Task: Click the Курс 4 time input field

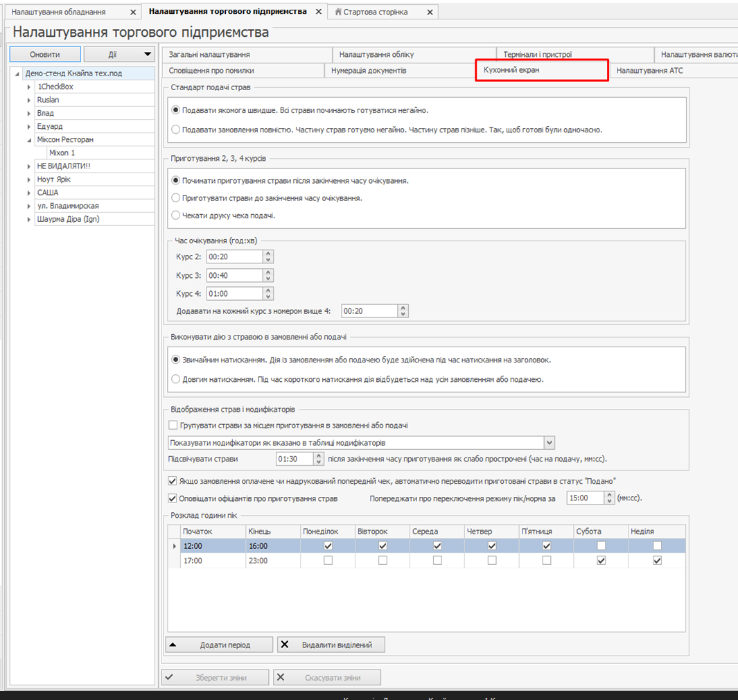Action: point(234,293)
